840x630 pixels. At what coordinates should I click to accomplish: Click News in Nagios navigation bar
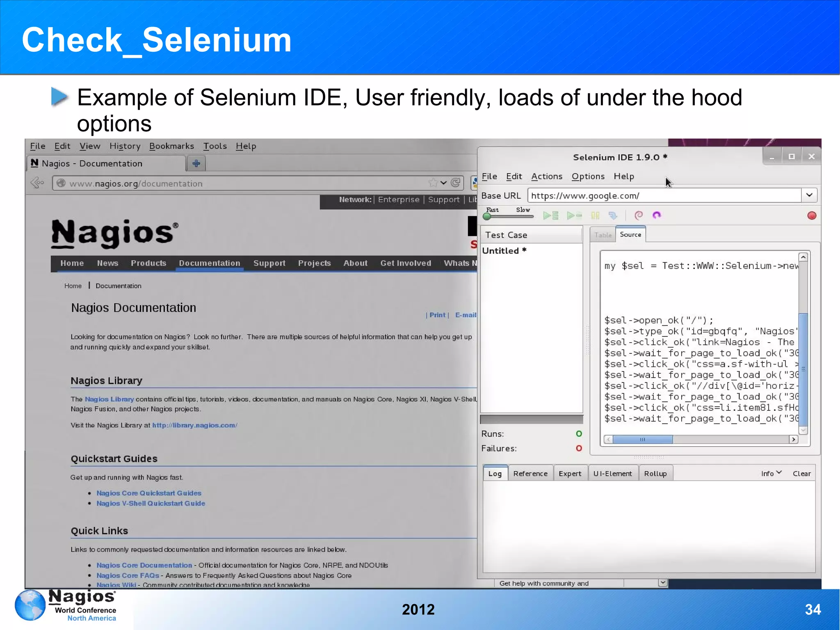107,263
